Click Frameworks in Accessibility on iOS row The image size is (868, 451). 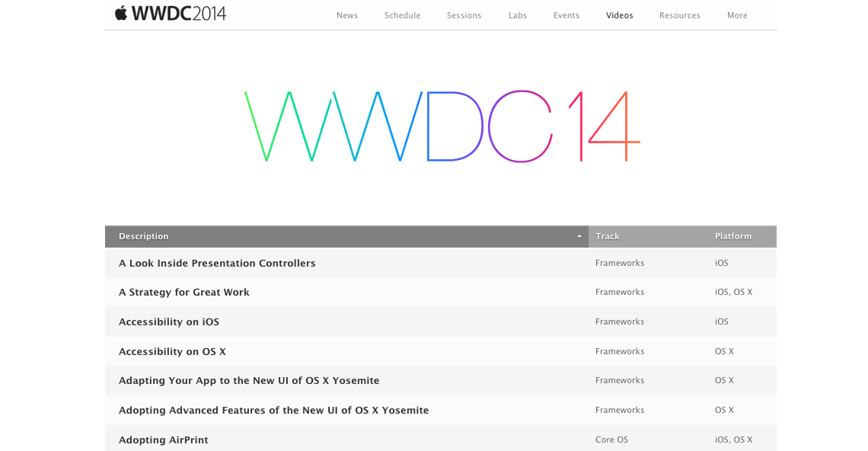[620, 322]
